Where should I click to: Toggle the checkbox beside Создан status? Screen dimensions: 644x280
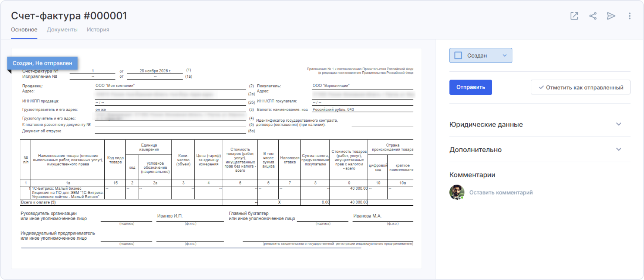[x=458, y=56]
